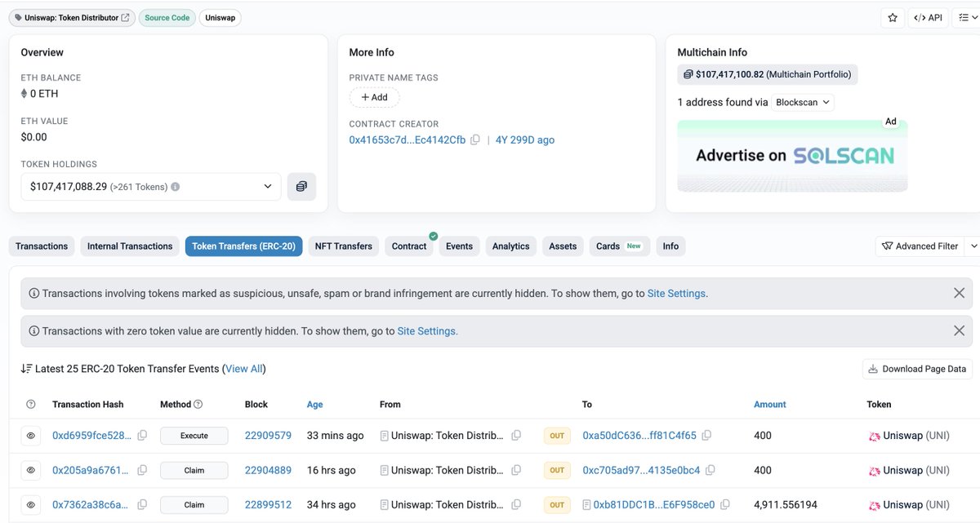The image size is (980, 523).
Task: Expand the Blockscan dropdown
Action: [803, 102]
